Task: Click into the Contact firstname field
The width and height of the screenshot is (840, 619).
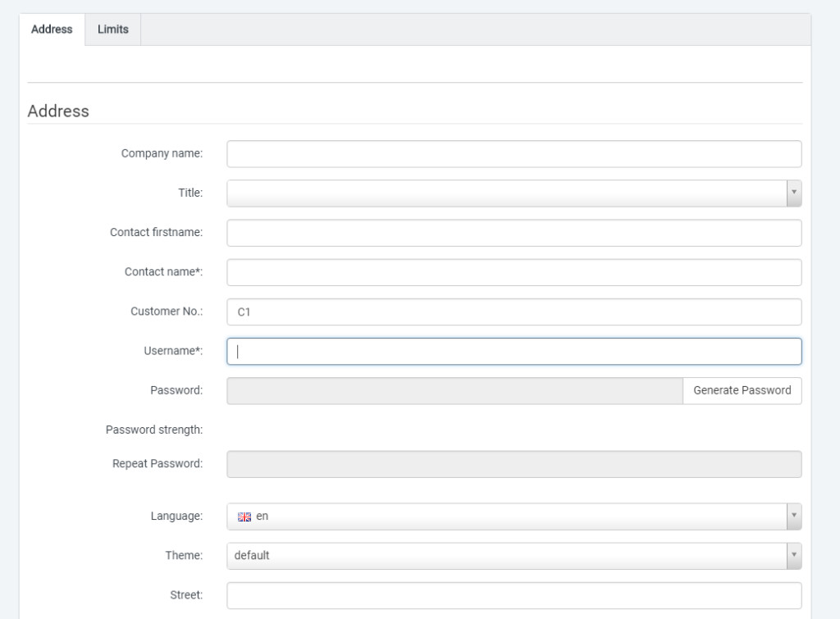Action: coord(514,233)
